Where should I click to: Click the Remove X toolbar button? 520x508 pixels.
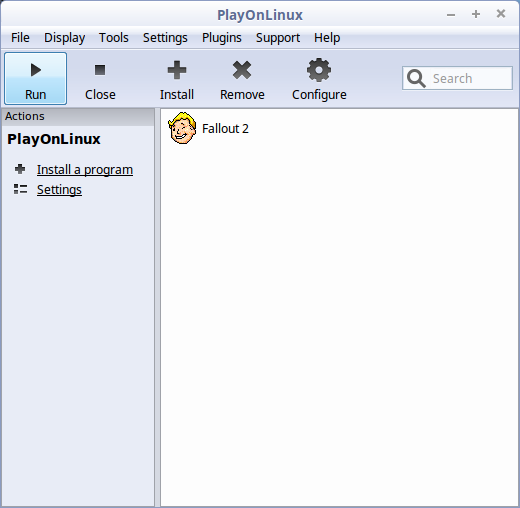click(x=242, y=79)
